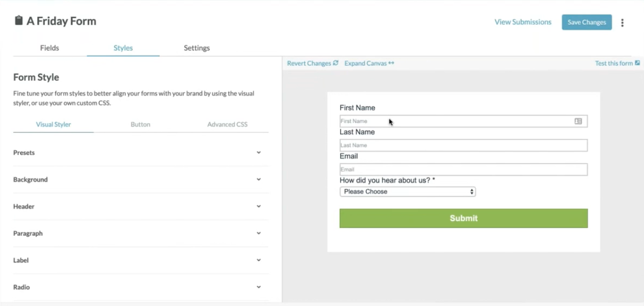Switch to the Settings tab
This screenshot has height=306, width=644.
tap(197, 48)
